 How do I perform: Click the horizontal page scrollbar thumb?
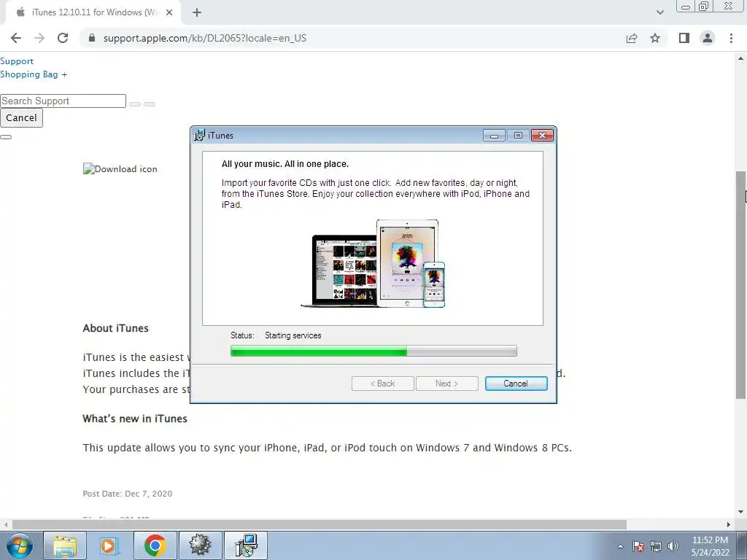320,525
